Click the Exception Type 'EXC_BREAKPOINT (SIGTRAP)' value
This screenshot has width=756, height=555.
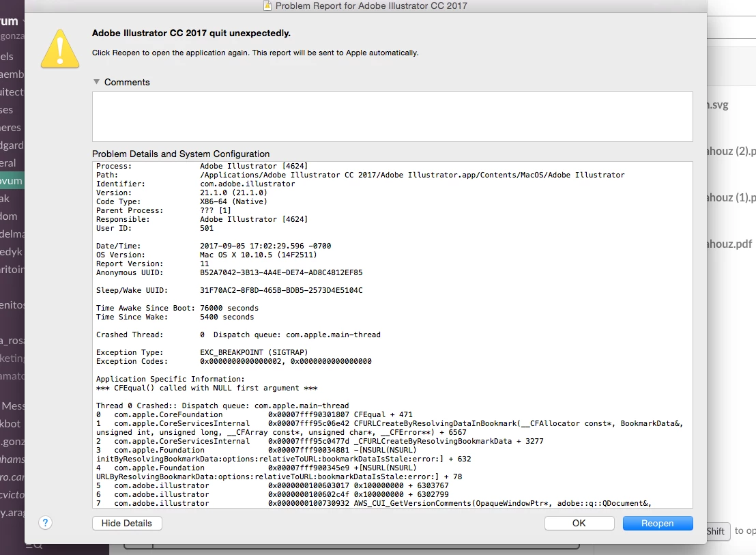click(254, 352)
